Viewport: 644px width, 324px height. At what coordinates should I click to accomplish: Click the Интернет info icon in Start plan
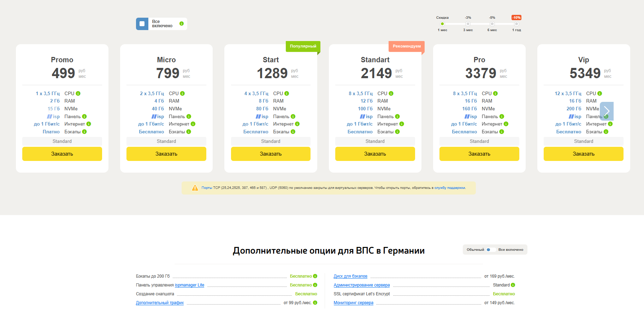coord(297,124)
